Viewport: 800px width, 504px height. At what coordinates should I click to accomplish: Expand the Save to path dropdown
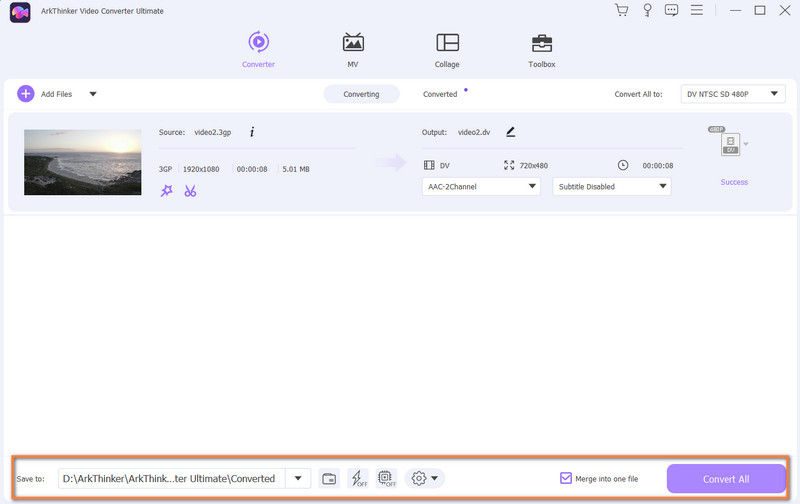[x=298, y=478]
